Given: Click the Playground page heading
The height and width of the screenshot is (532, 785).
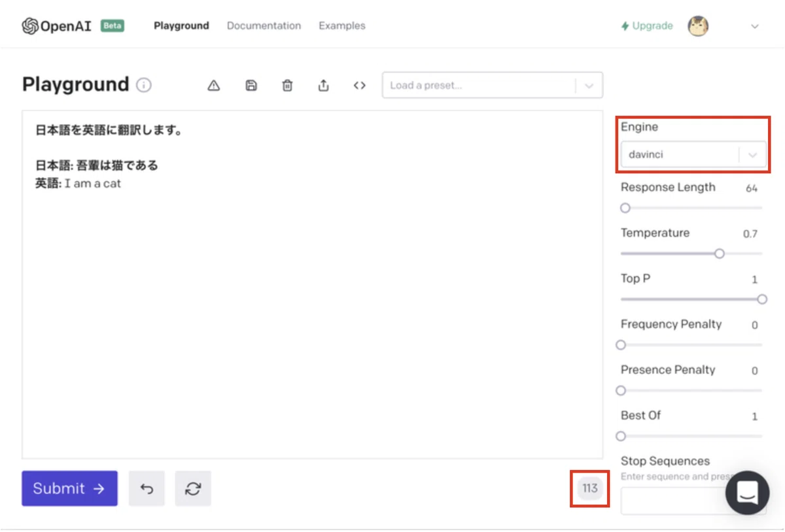Looking at the screenshot, I should [x=75, y=85].
